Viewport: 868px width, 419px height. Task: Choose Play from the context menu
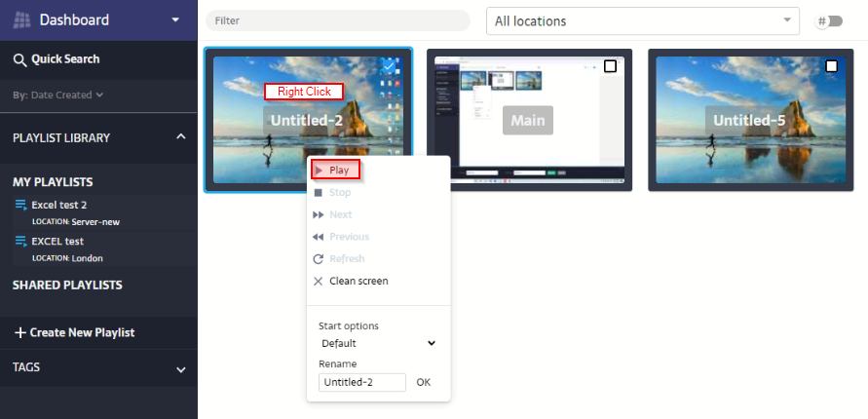[x=337, y=170]
